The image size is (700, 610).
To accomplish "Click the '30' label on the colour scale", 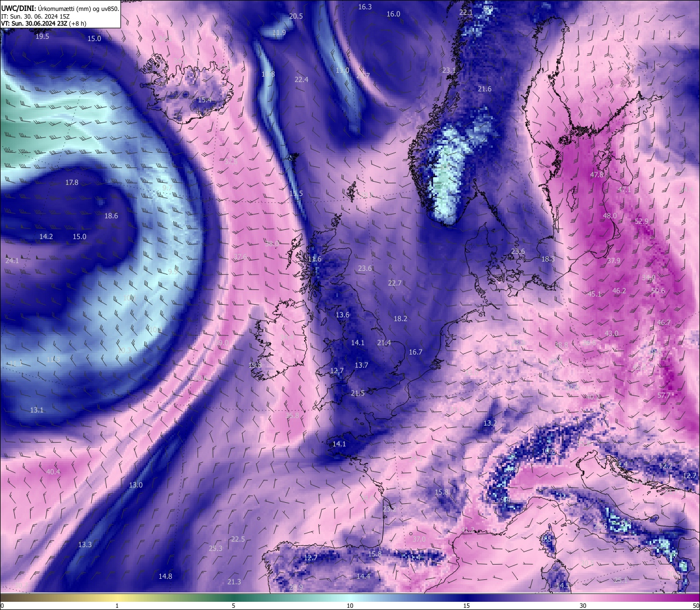I will coord(583,606).
